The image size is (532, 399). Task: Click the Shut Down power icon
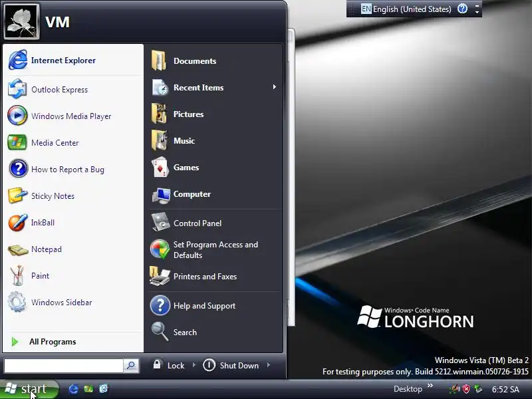point(209,365)
